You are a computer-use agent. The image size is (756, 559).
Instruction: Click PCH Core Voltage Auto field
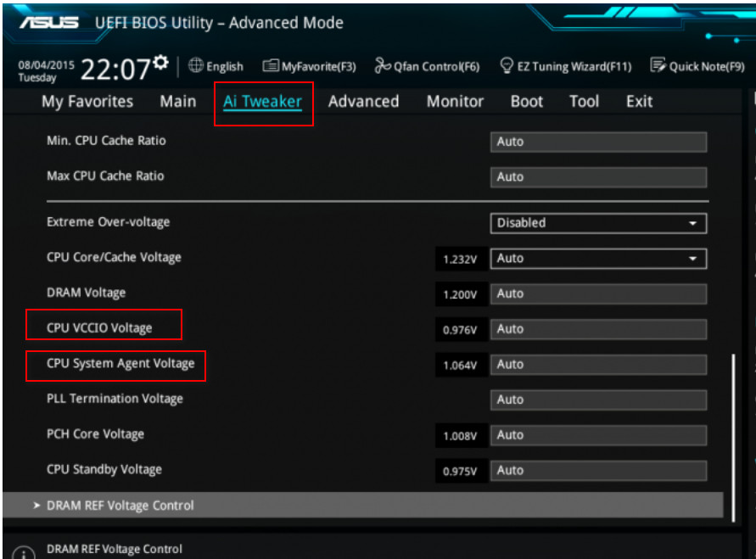coord(598,435)
